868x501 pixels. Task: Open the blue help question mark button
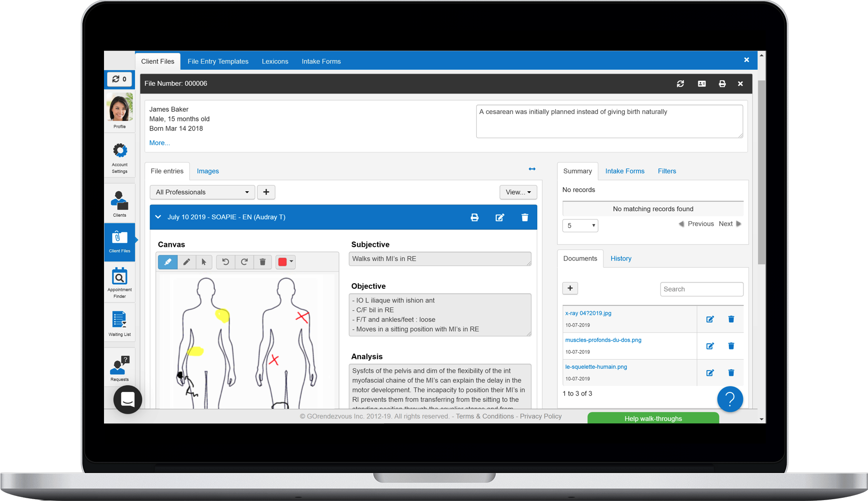click(x=730, y=399)
